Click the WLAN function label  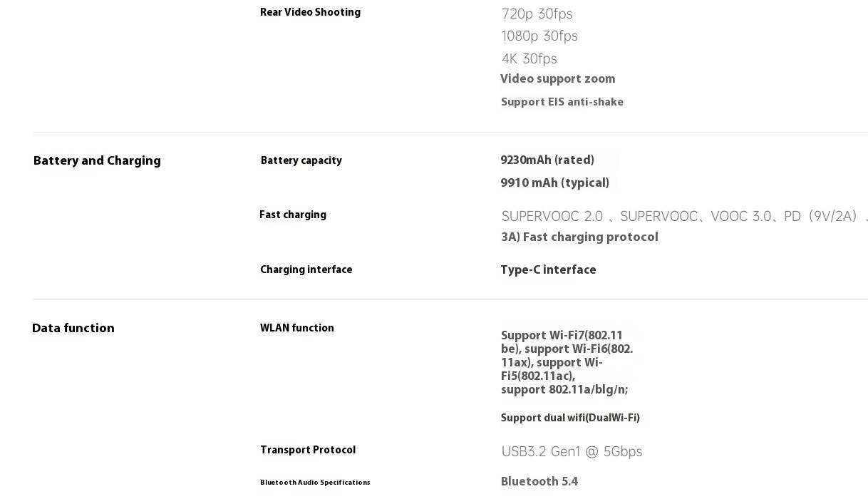pyautogui.click(x=297, y=328)
